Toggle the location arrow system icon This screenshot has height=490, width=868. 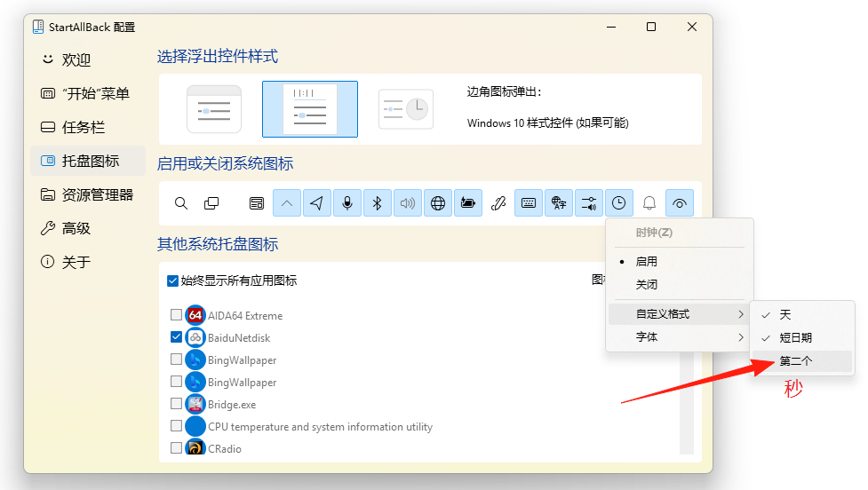317,203
